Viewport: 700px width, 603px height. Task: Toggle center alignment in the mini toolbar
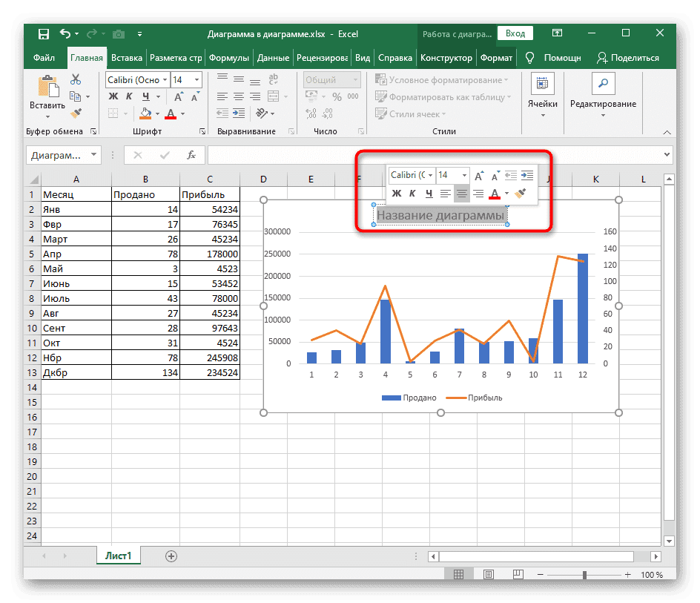(x=462, y=194)
